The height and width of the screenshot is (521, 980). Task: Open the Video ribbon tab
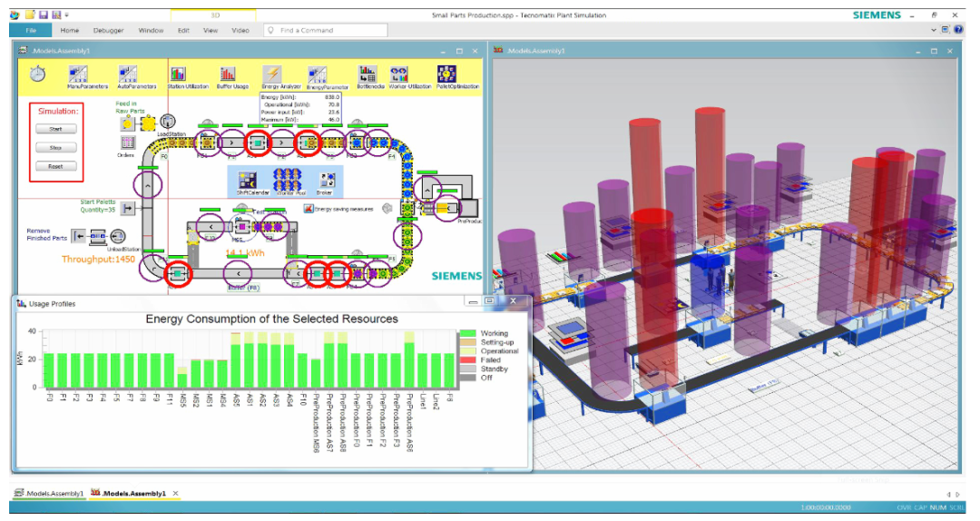coord(240,30)
